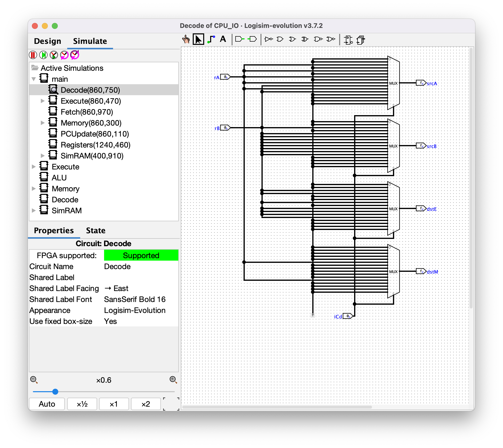Select the Wiring tool
503x448 pixels.
point(211,39)
